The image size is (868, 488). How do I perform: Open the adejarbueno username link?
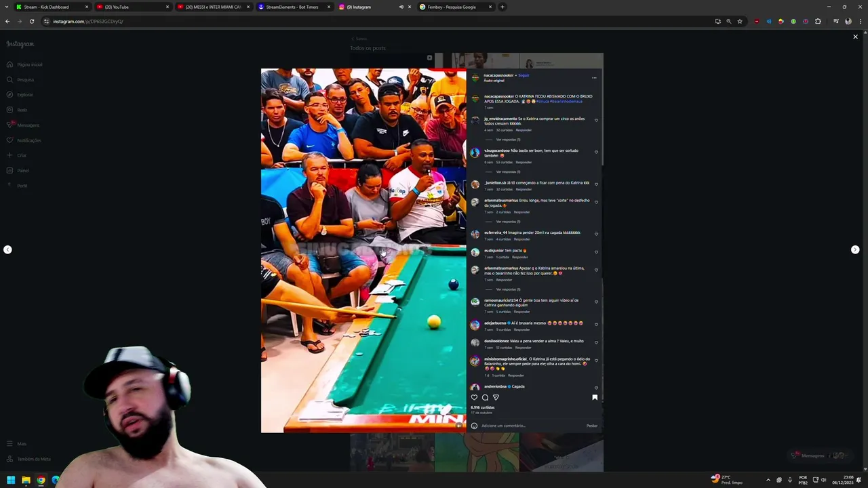tap(495, 323)
